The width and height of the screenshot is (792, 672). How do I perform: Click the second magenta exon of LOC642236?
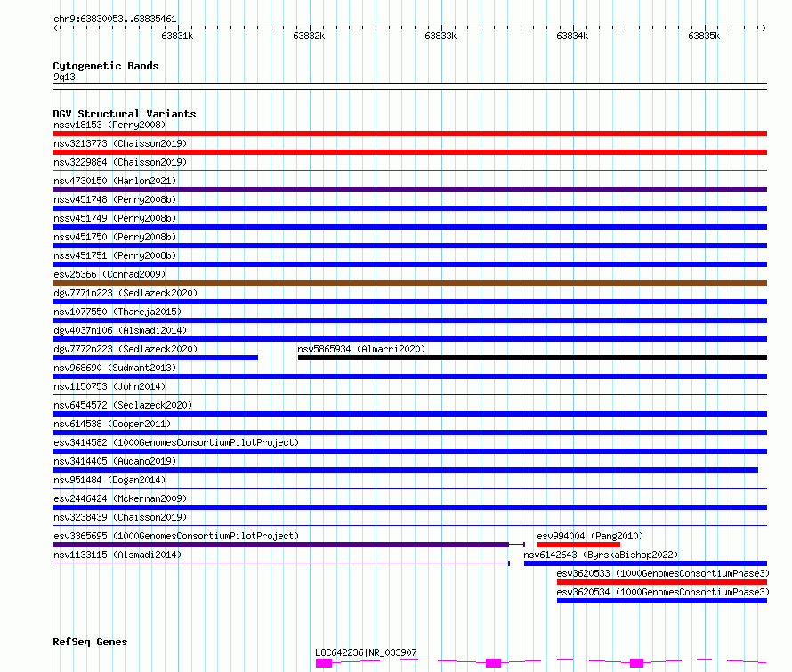pos(493,663)
